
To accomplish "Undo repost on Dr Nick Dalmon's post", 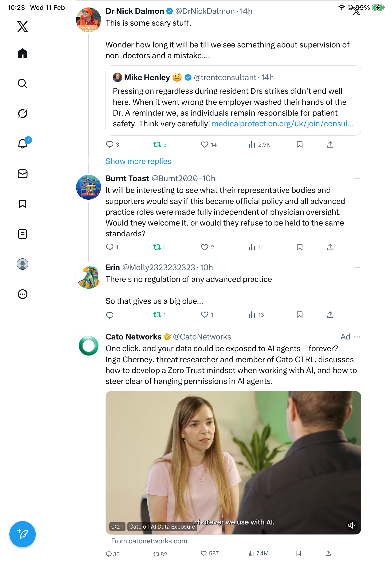I will coord(157,145).
